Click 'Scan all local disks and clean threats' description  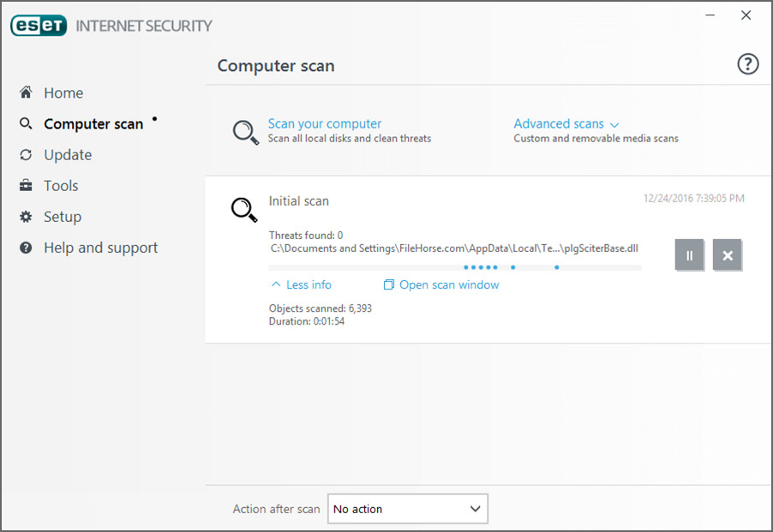click(350, 139)
